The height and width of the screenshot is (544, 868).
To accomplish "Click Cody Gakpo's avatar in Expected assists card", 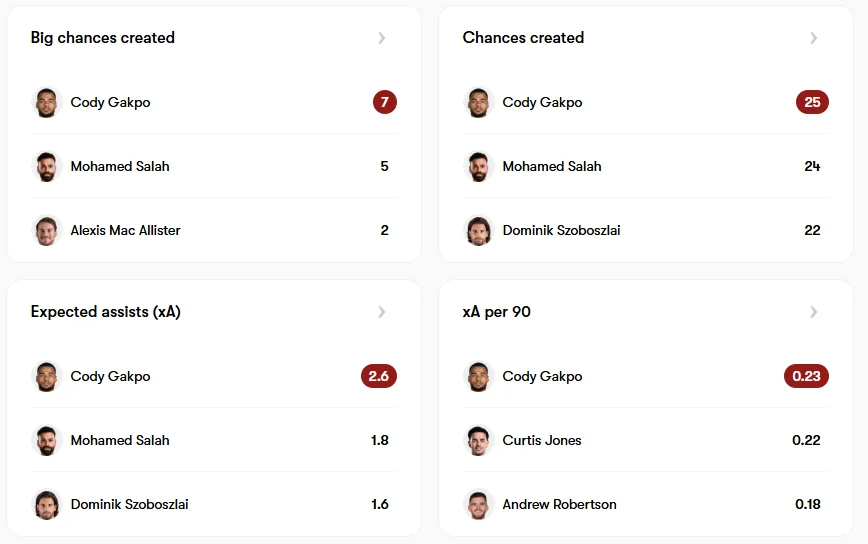I will pos(47,376).
